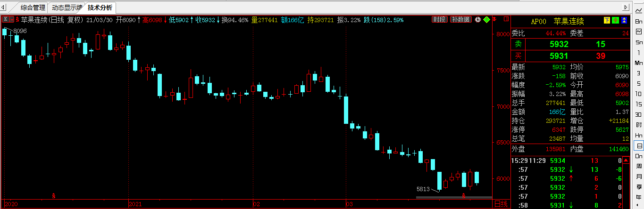The image size is (644, 209).
Task: Click the 买 buy label
Action: [518, 56]
